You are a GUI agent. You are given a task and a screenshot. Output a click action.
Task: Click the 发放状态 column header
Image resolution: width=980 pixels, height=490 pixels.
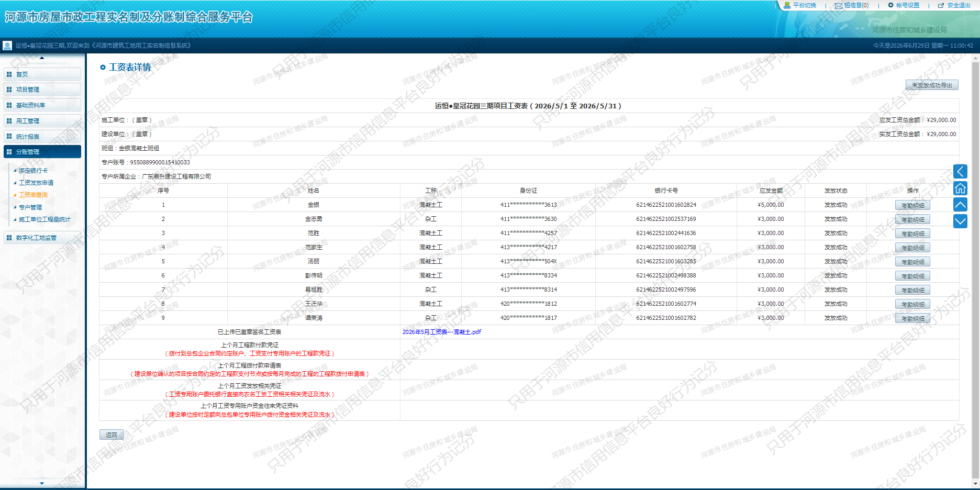(836, 191)
